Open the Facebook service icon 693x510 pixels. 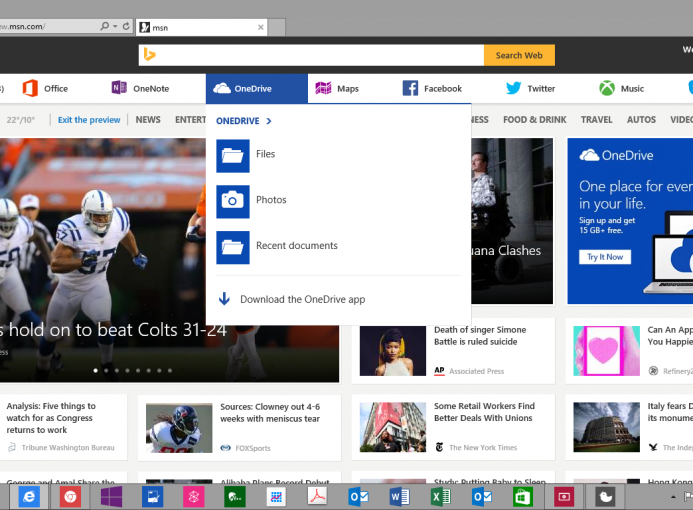pyautogui.click(x=410, y=88)
